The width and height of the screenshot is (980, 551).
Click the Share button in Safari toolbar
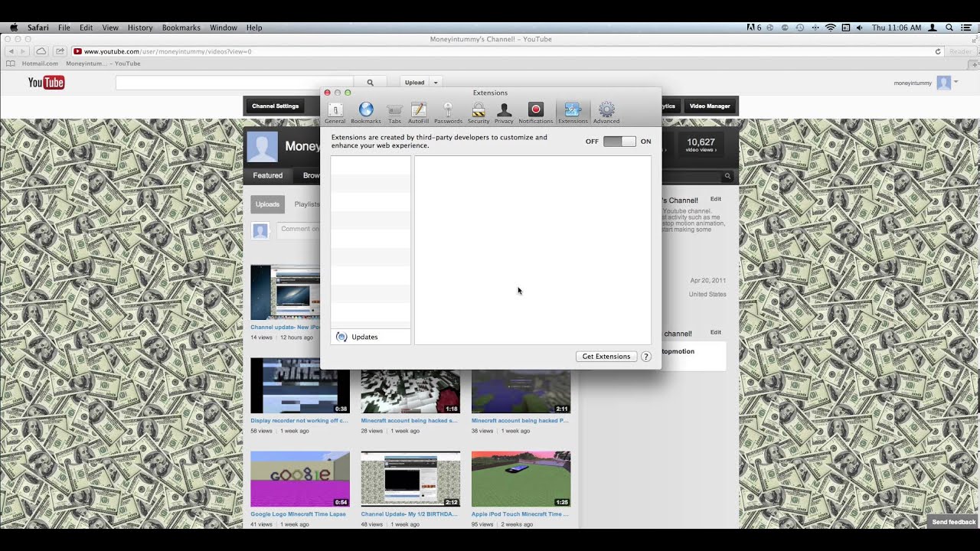(x=60, y=51)
